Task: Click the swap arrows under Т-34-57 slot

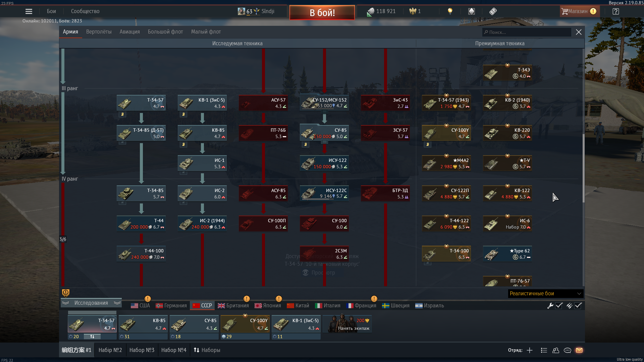Action: point(92,337)
